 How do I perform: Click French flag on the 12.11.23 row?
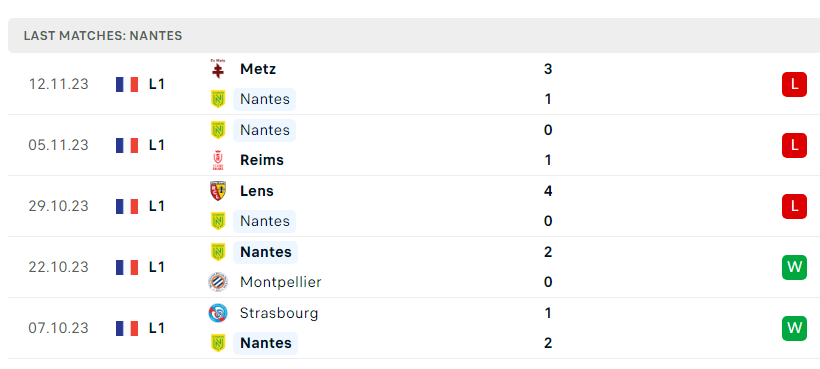click(127, 84)
